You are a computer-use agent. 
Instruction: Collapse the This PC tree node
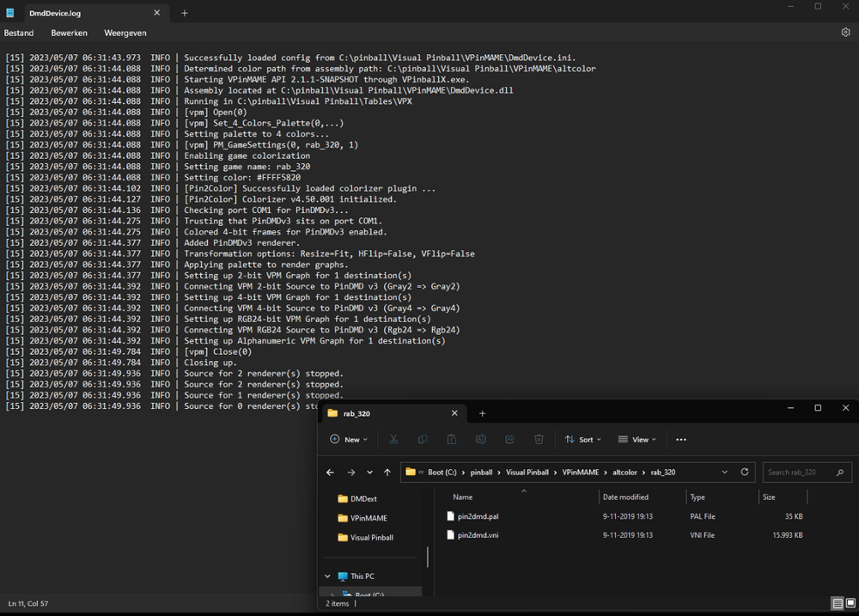[327, 576]
